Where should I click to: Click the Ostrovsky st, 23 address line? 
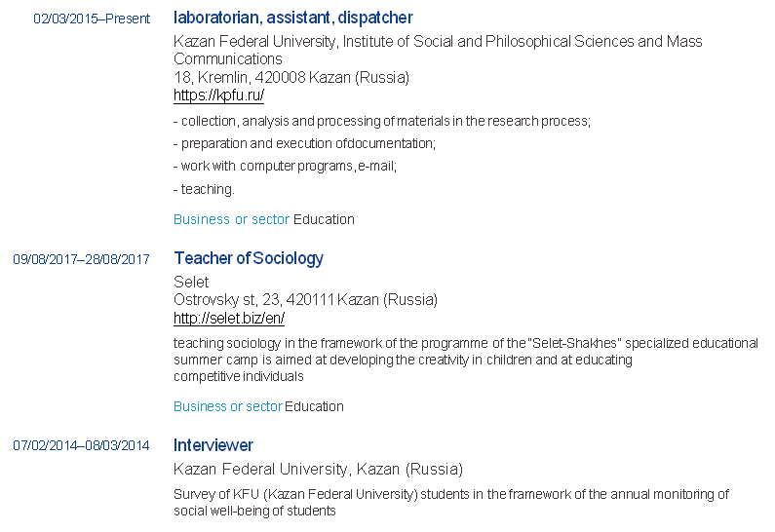[305, 299]
